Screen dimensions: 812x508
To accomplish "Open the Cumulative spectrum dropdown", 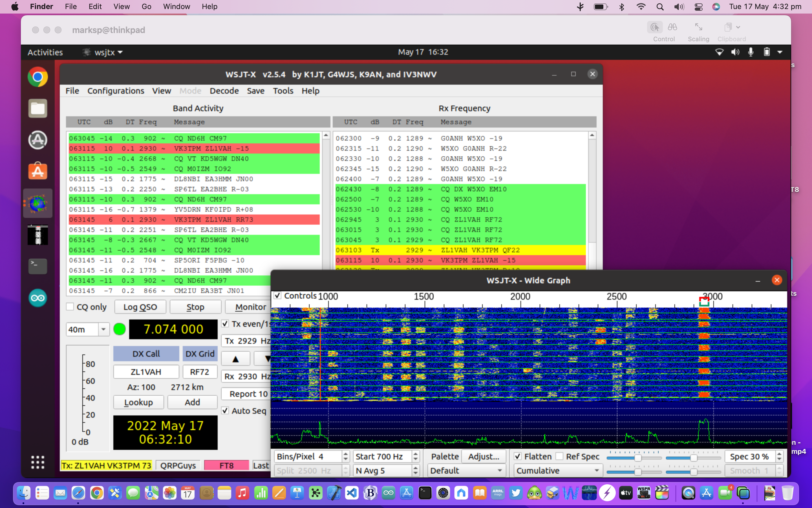I will (558, 470).
